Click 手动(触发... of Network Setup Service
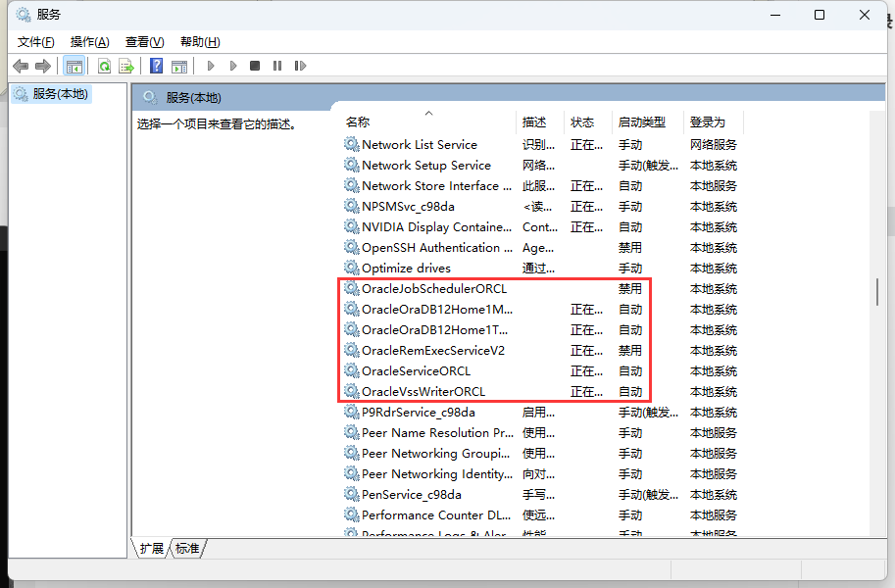Screen dimensions: 895x588 (648, 165)
